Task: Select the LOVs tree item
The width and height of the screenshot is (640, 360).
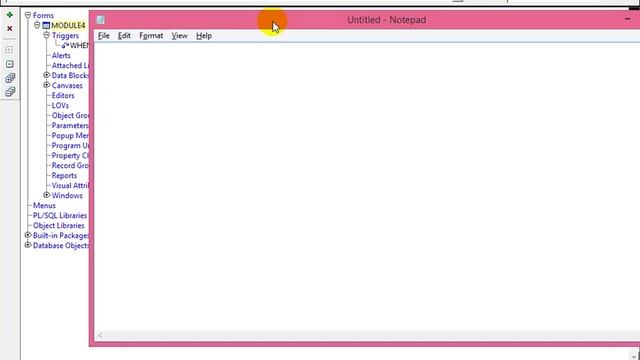Action: (x=60, y=106)
